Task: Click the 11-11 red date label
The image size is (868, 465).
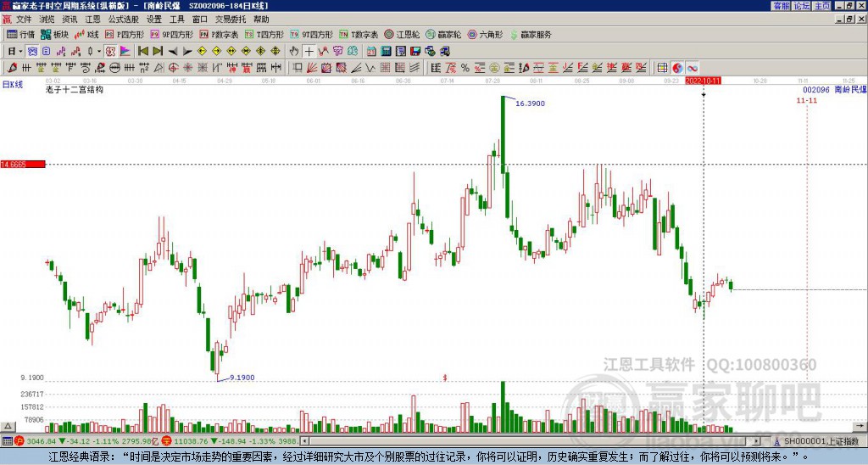Action: coord(807,100)
